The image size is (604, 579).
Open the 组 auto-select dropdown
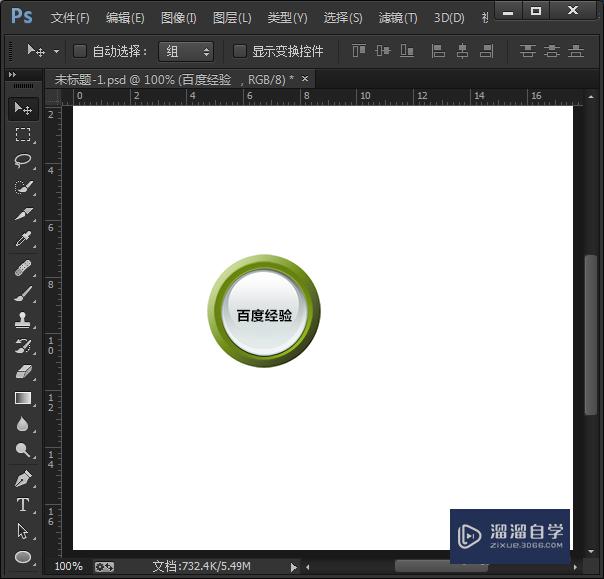click(186, 51)
